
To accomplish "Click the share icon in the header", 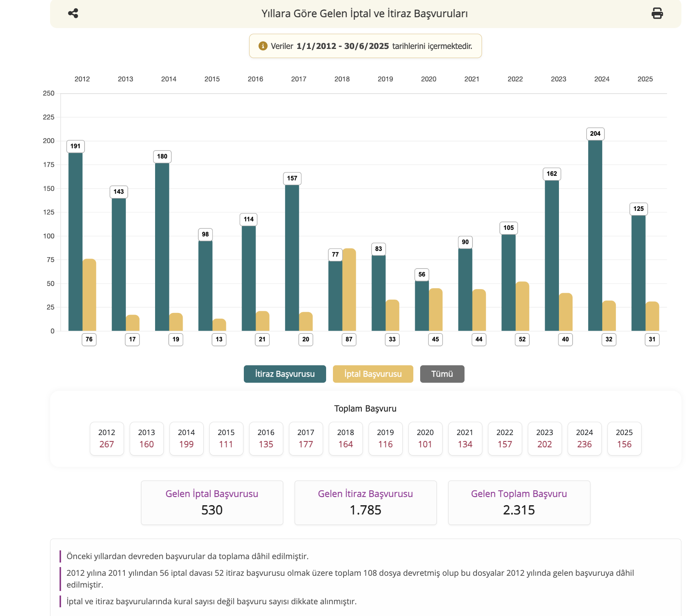I will click(x=73, y=14).
